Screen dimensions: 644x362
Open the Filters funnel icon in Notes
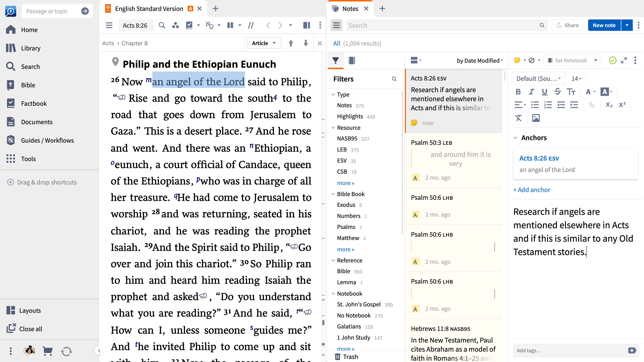[335, 60]
